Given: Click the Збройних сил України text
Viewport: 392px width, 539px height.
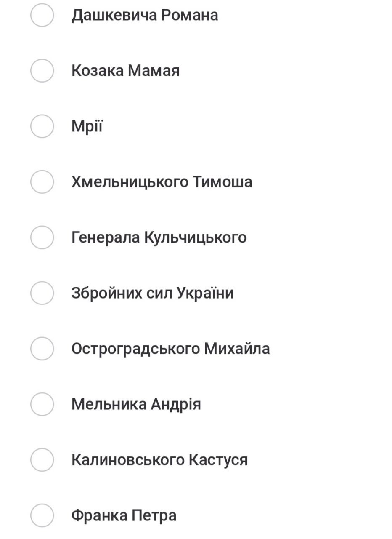Looking at the screenshot, I should (152, 293).
